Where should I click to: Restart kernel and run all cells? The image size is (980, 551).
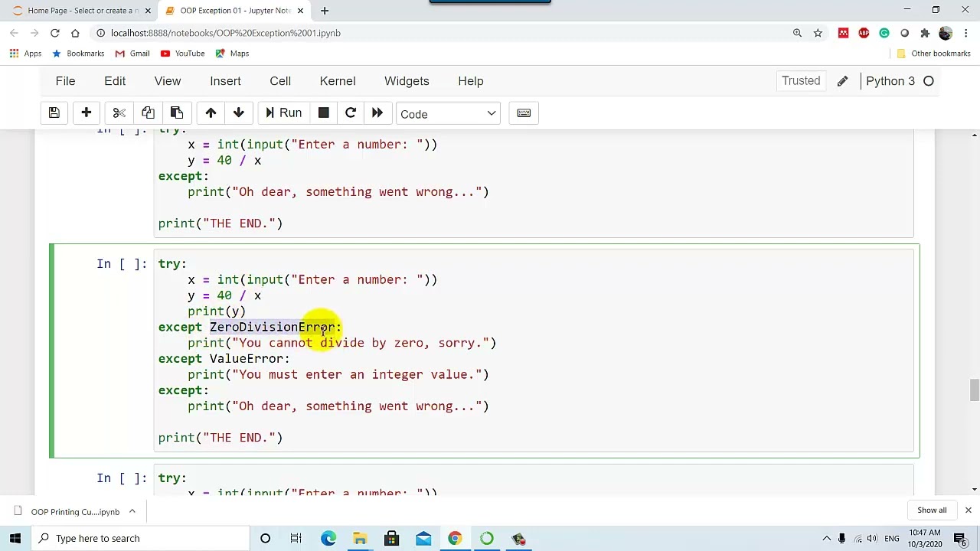(x=377, y=113)
